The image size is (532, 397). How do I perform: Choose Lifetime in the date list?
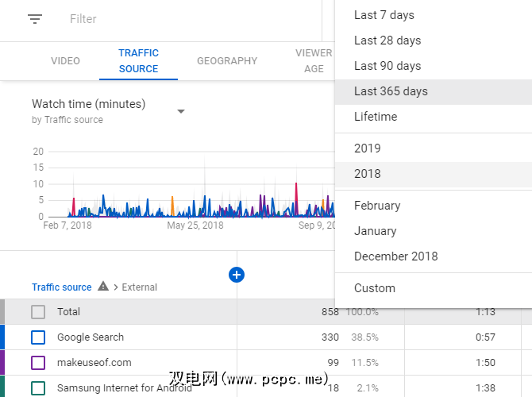click(376, 117)
